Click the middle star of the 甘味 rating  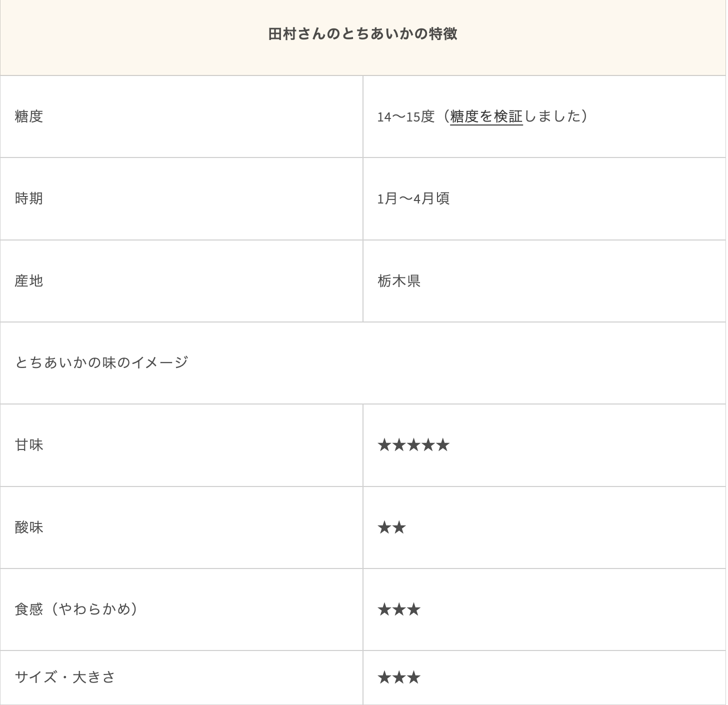click(413, 445)
